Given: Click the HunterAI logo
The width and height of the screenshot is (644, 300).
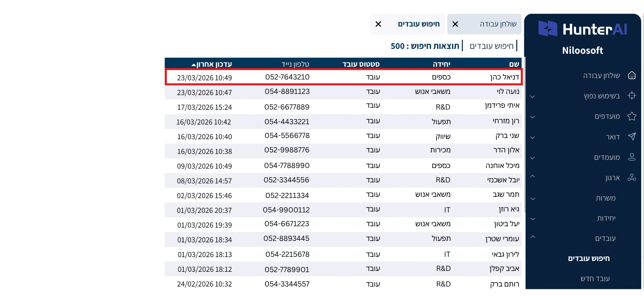Looking at the screenshot, I should point(582,29).
